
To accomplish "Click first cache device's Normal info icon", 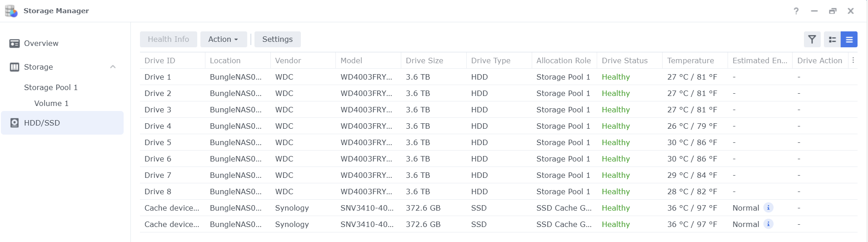I will click(x=768, y=208).
